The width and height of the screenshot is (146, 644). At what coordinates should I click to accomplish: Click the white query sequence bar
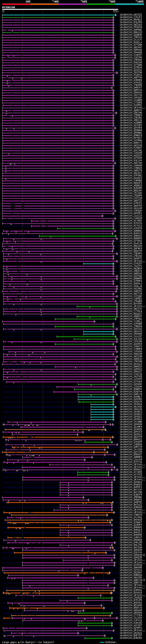pos(60,10)
